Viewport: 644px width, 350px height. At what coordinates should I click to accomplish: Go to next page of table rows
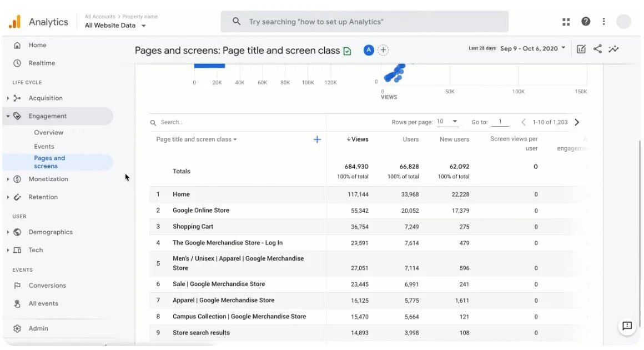(577, 122)
